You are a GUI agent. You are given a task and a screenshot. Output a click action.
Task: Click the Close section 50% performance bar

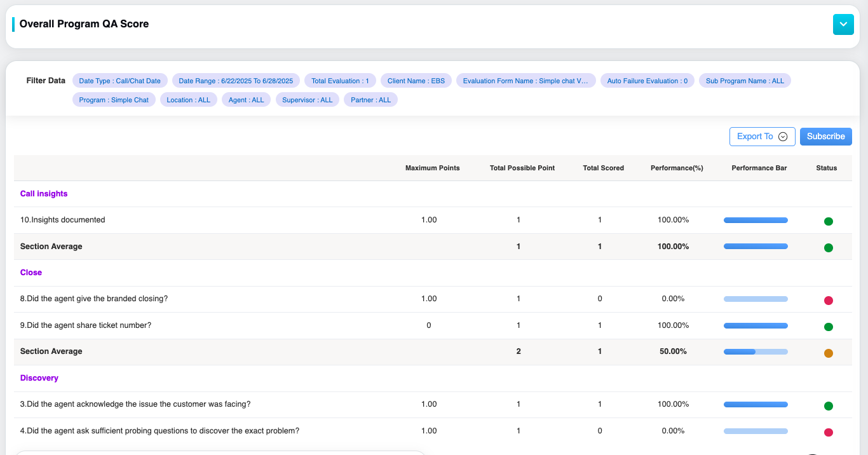pyautogui.click(x=756, y=351)
